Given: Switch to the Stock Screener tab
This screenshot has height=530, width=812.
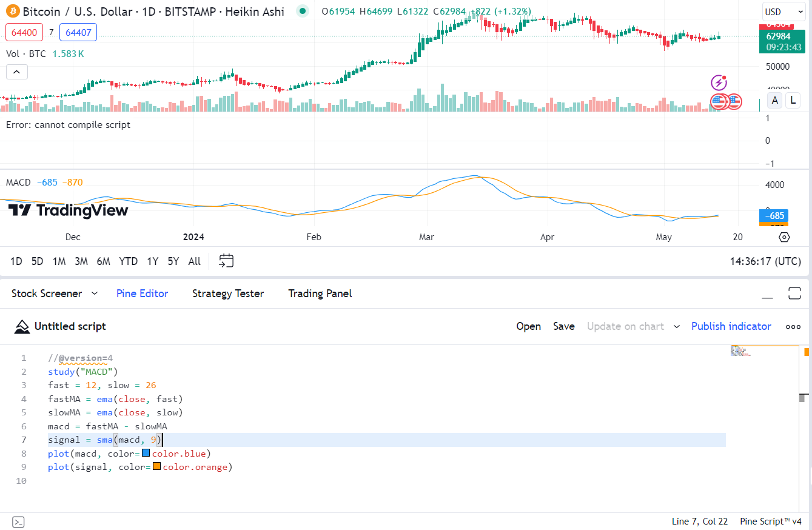Looking at the screenshot, I should tap(47, 294).
